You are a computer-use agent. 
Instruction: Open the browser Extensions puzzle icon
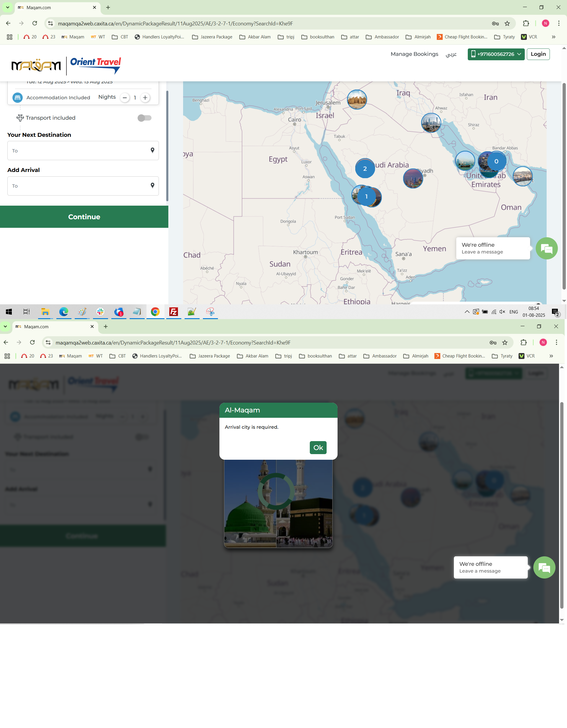526,23
